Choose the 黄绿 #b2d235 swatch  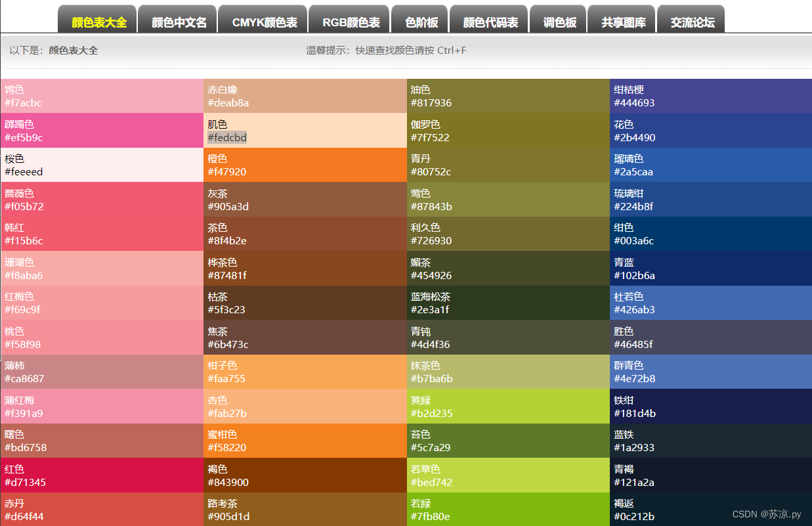coord(508,406)
